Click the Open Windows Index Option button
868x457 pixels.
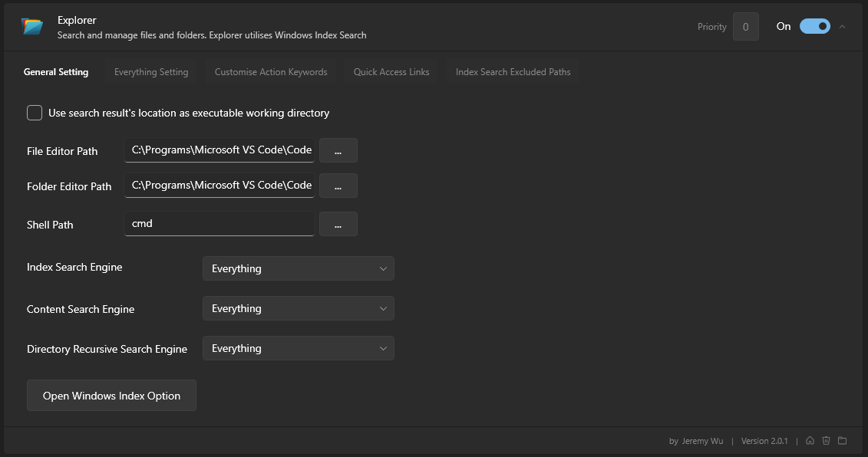[x=111, y=396]
